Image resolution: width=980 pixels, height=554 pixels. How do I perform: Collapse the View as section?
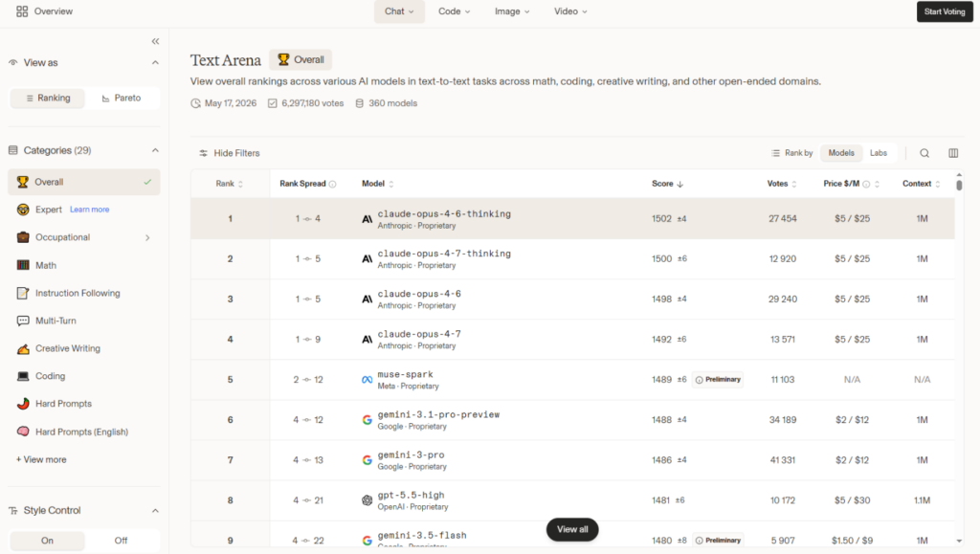tap(155, 62)
